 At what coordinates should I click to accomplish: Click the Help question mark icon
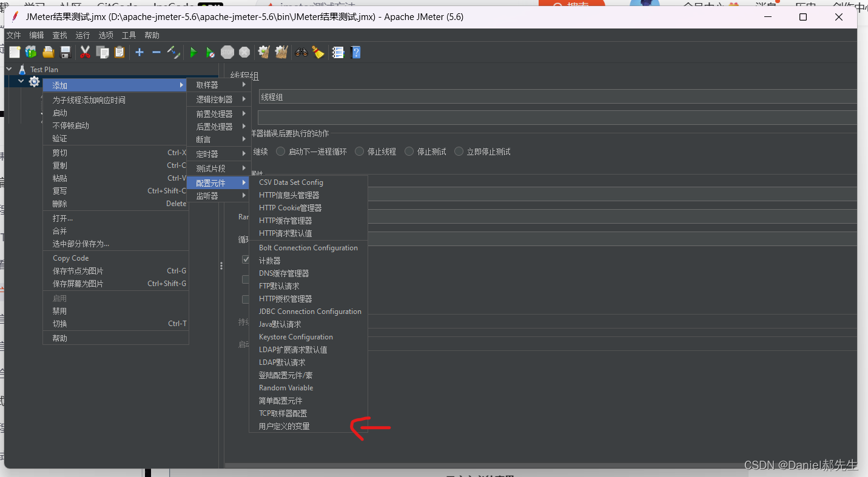[356, 53]
